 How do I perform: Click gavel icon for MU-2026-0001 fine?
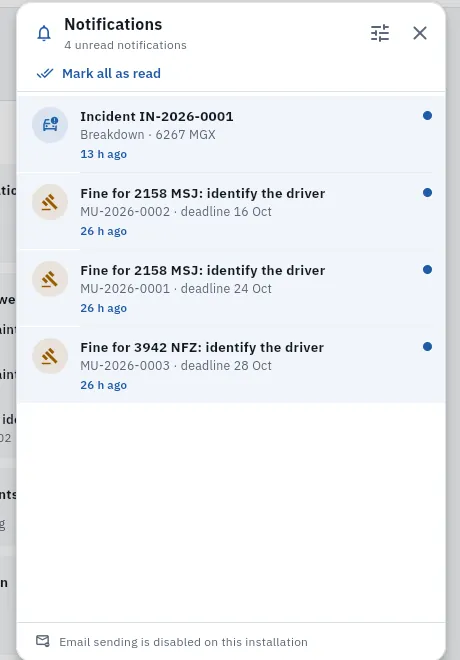(50, 279)
